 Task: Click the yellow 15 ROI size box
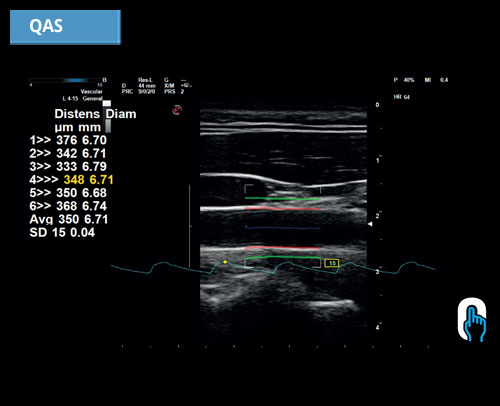click(332, 263)
